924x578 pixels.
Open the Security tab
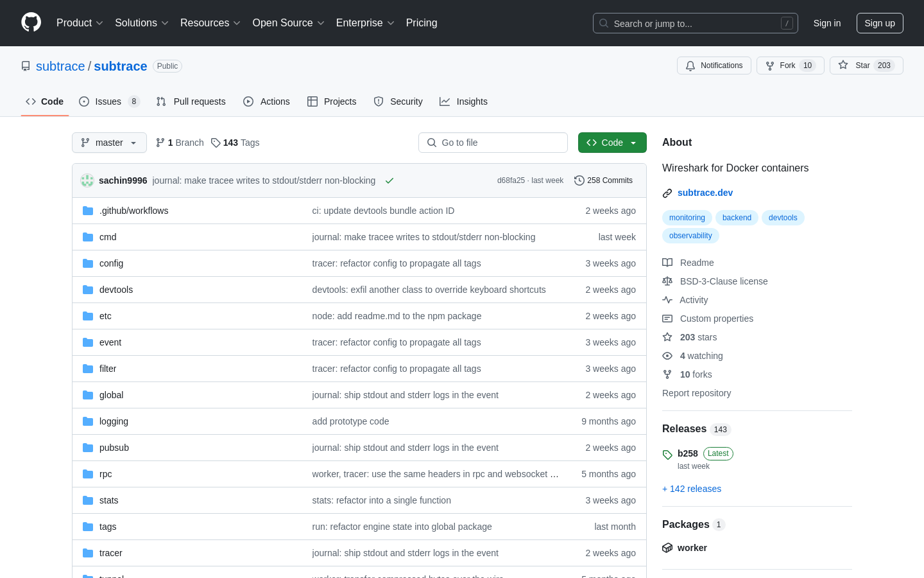[398, 101]
